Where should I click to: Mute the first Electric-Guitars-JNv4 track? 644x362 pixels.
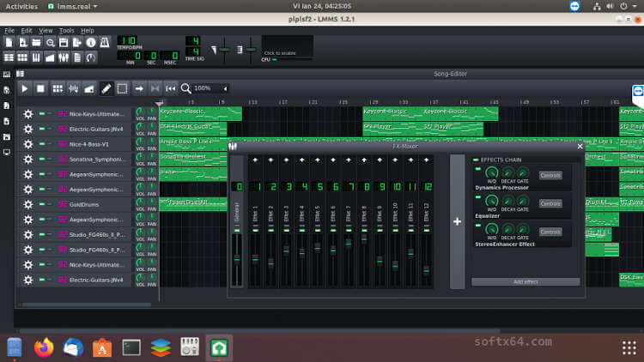(x=42, y=129)
